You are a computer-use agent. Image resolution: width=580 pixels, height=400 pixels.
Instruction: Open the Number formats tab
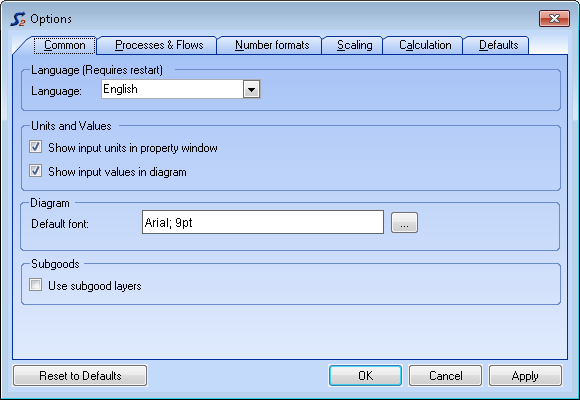point(272,45)
